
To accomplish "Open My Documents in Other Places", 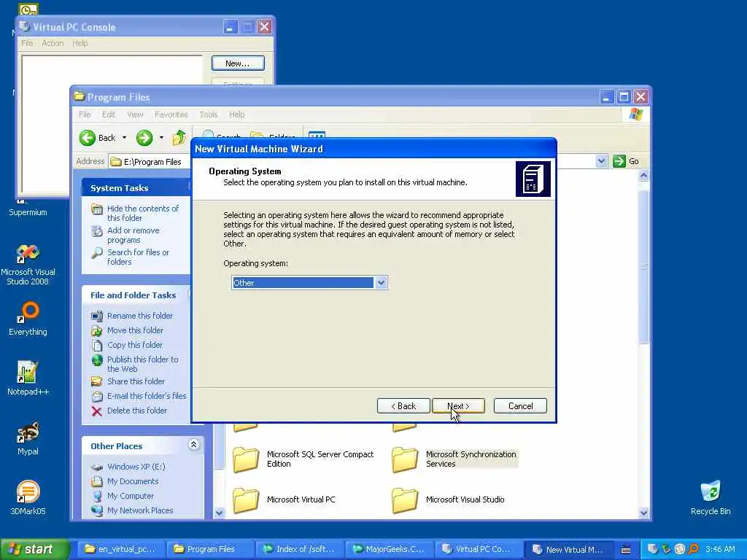I will click(x=133, y=481).
